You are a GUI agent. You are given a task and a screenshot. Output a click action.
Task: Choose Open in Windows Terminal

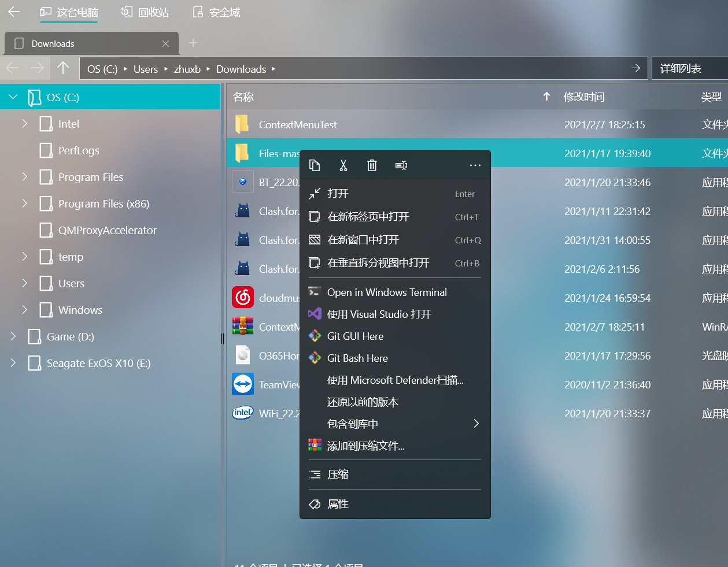coord(387,292)
